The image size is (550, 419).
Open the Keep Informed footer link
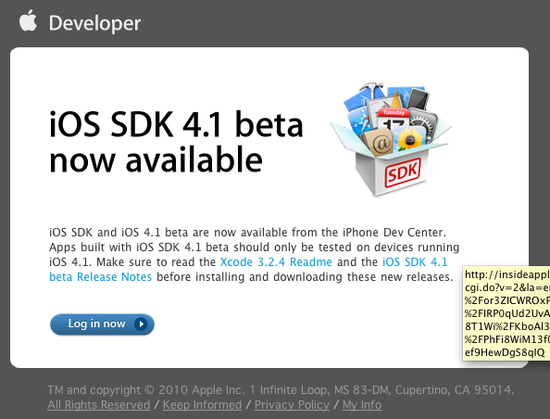point(202,405)
